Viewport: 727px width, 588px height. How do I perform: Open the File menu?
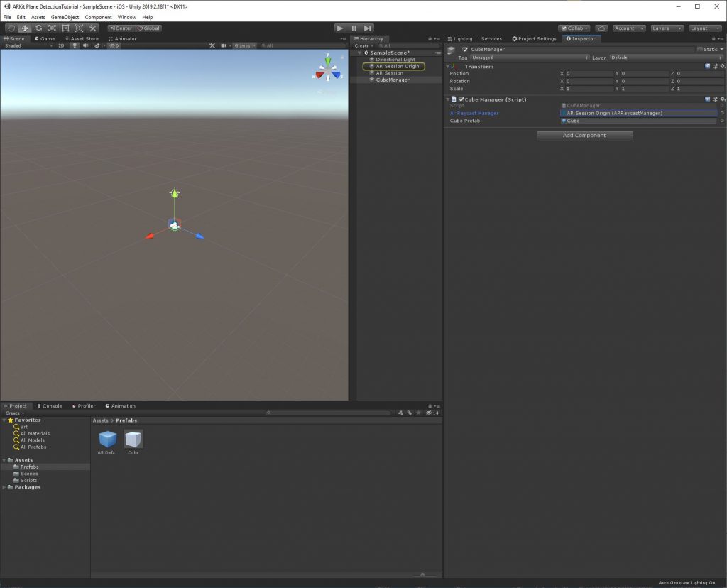[7, 17]
